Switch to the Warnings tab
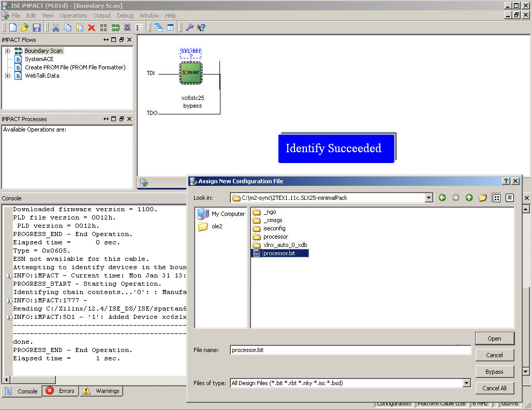 click(101, 391)
